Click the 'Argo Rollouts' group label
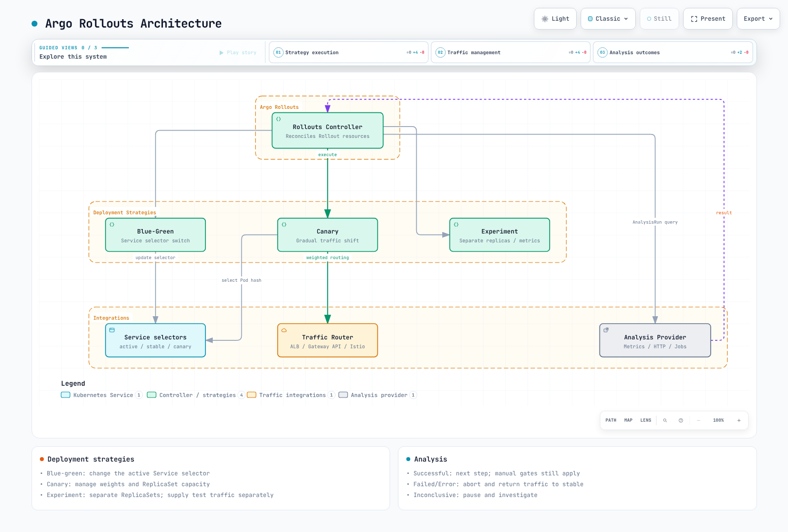788x532 pixels. pos(279,107)
